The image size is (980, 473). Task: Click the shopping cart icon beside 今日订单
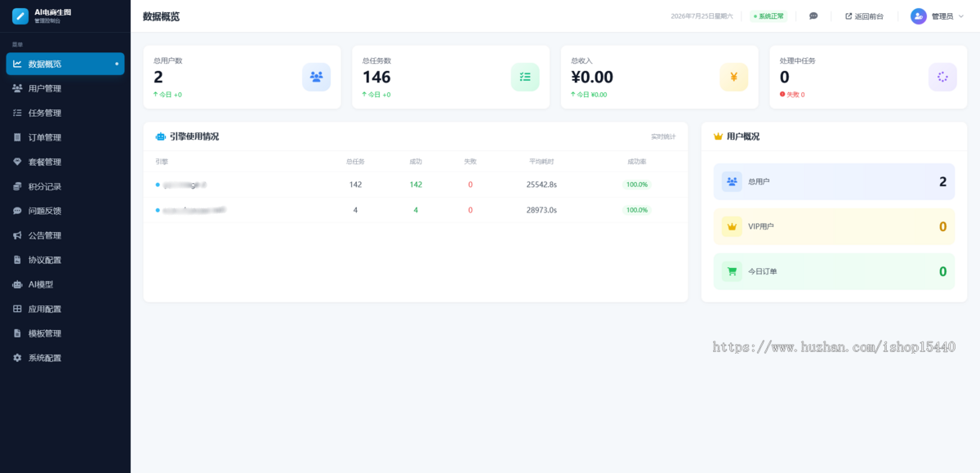732,271
